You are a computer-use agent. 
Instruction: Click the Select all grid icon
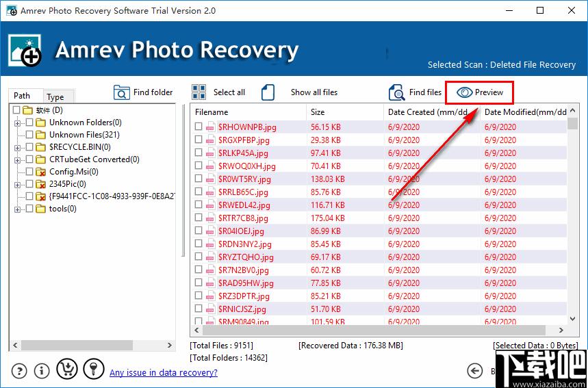[199, 92]
